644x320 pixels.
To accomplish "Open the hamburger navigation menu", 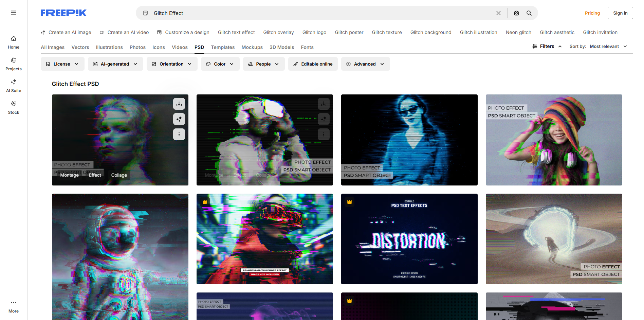I will 14,13.
